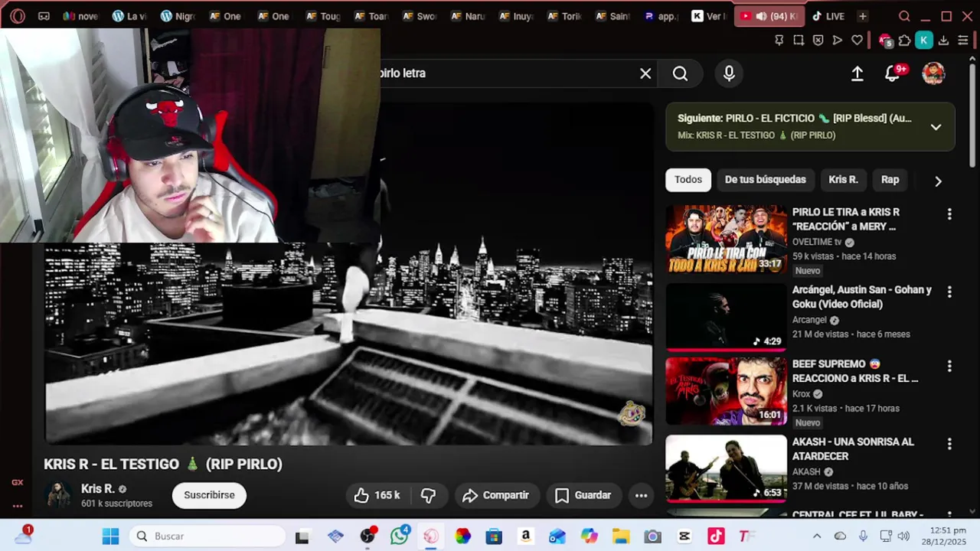Show more filter chips with the right arrow

point(938,181)
